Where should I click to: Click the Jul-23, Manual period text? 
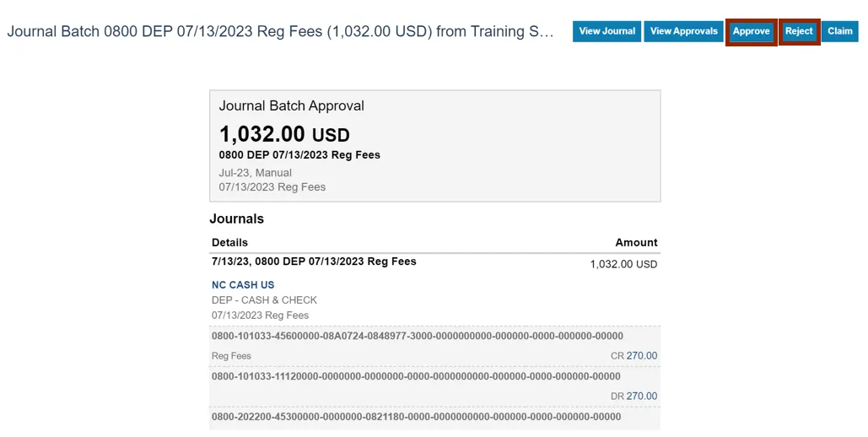[x=255, y=173]
